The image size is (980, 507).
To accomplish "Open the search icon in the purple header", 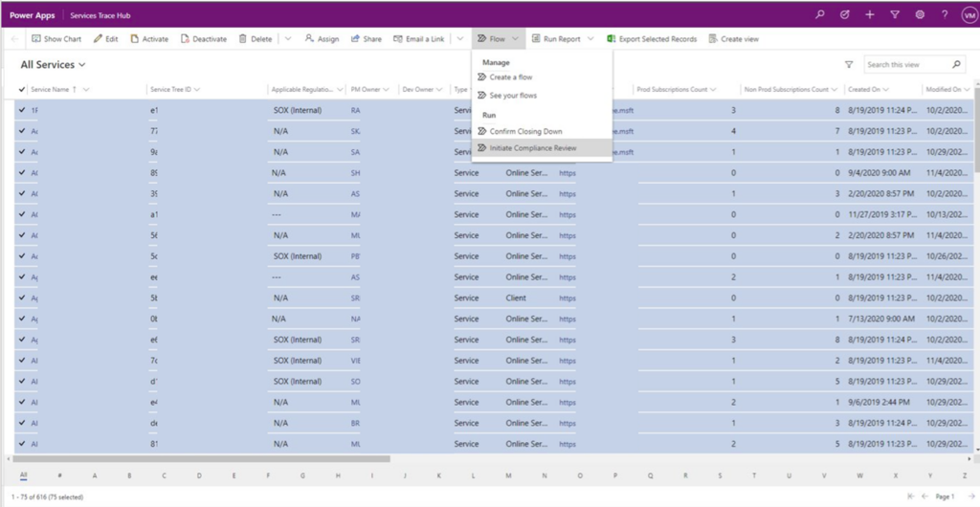I will [x=820, y=15].
